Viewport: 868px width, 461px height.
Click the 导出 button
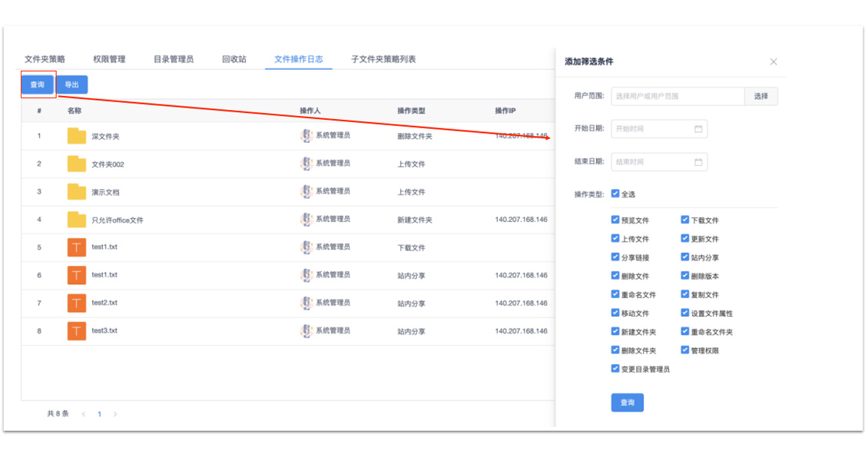click(71, 85)
